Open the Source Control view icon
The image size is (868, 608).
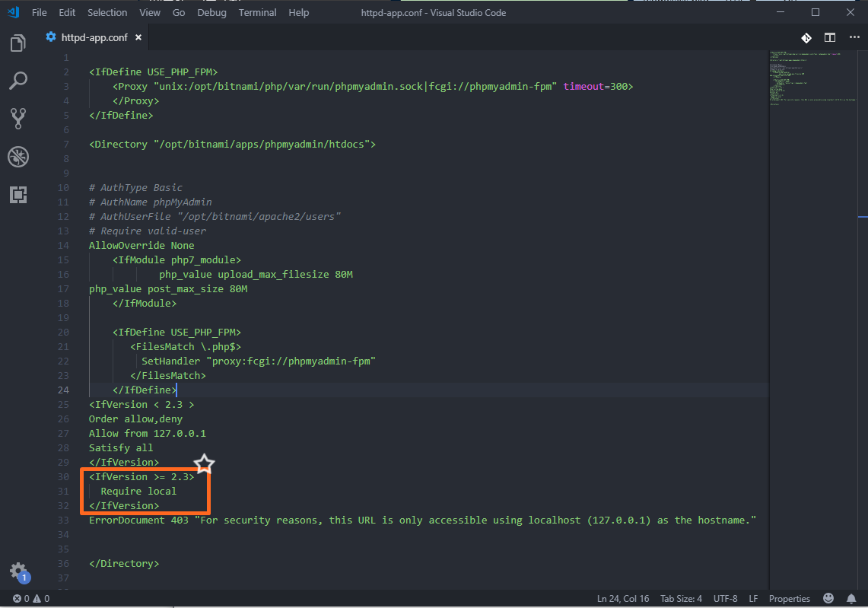tap(17, 119)
